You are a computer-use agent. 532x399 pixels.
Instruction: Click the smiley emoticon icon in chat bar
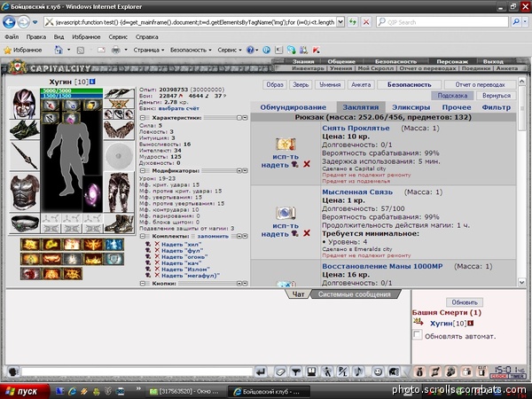(x=378, y=372)
